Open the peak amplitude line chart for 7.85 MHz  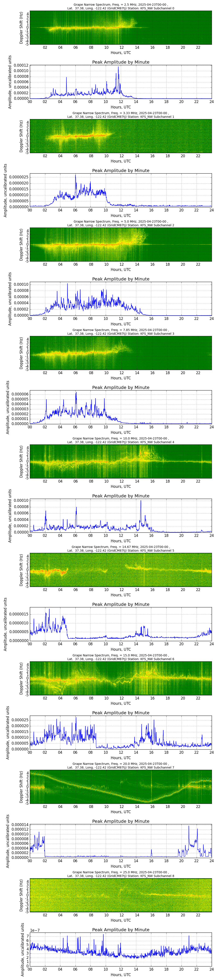[120, 407]
